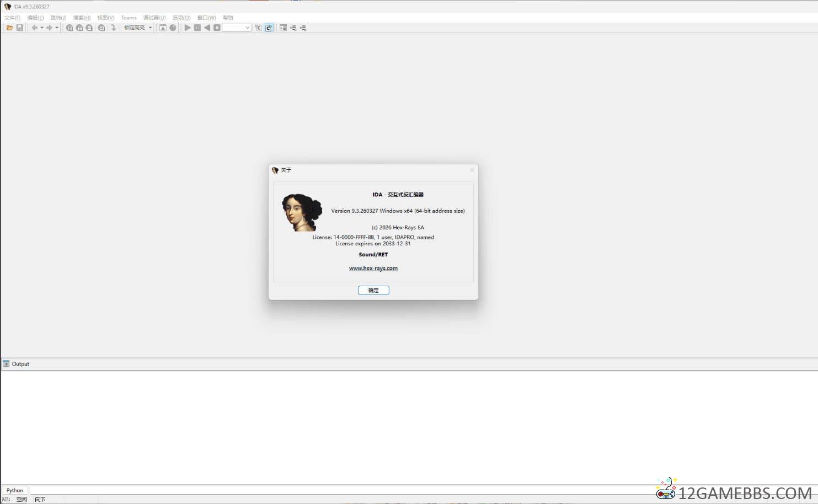Click the first round icon after navigation arrows

click(69, 28)
